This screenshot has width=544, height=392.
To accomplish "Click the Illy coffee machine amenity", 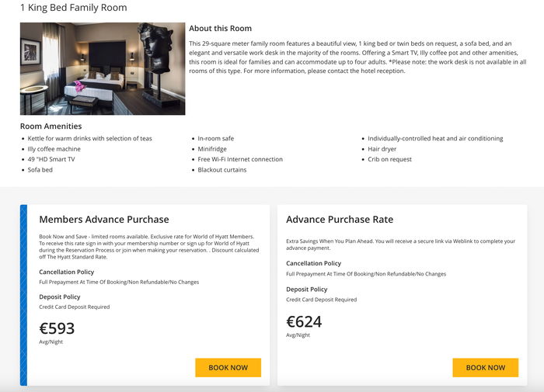I will [54, 149].
